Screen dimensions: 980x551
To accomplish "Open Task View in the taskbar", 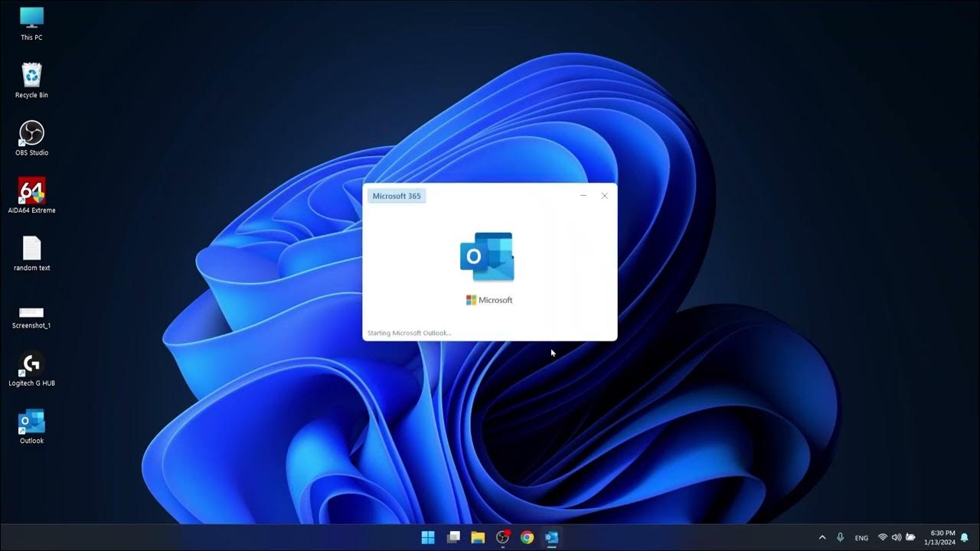I will [x=453, y=537].
